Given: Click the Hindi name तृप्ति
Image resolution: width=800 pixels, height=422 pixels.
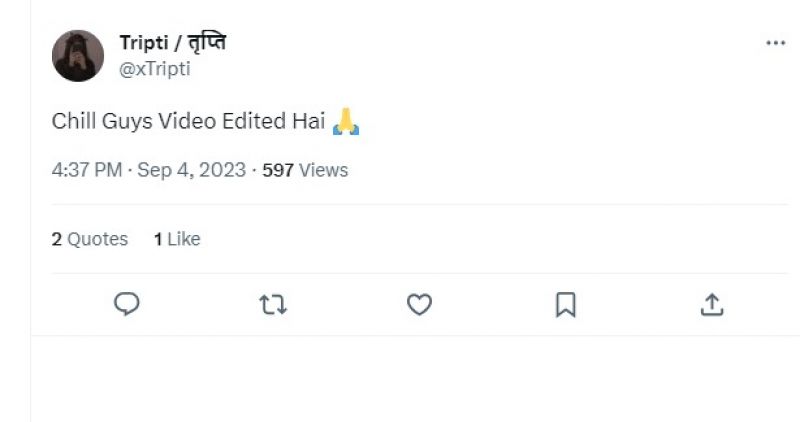Looking at the screenshot, I should [207, 43].
